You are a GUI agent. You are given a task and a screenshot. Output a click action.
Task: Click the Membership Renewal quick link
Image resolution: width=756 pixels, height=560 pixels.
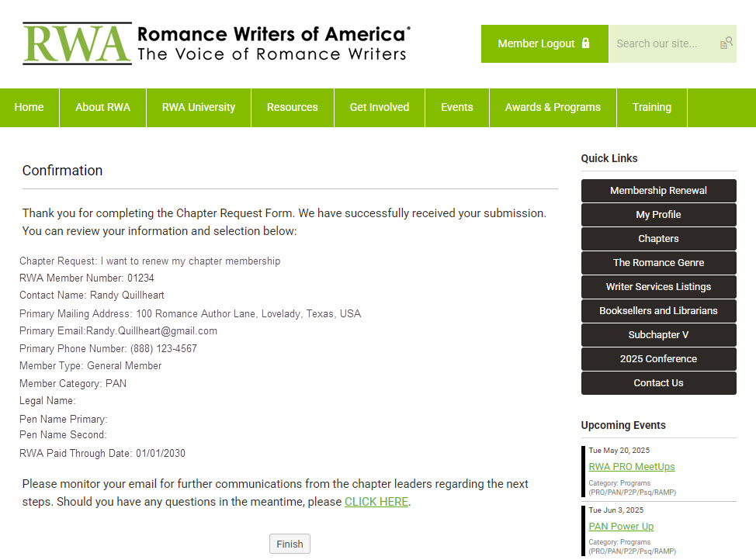(659, 191)
